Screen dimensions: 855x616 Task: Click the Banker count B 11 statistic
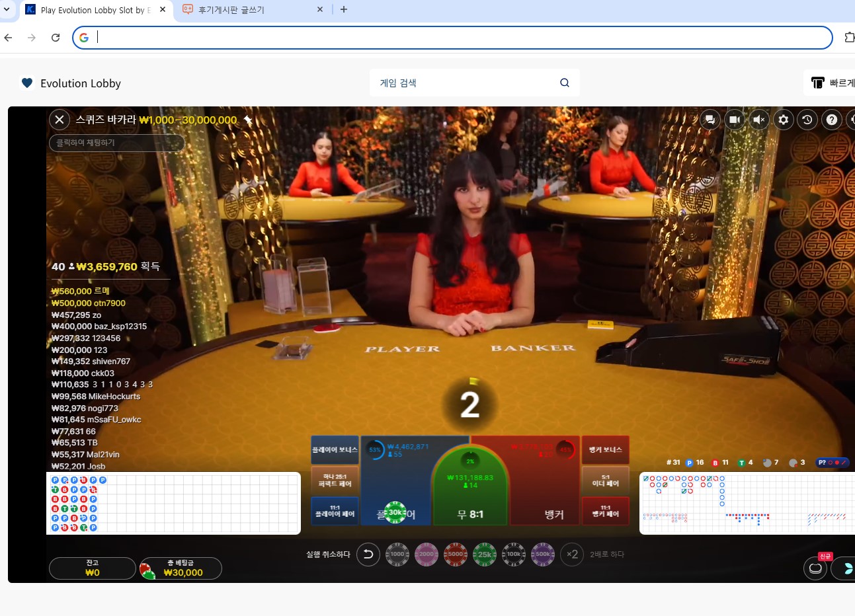pyautogui.click(x=720, y=463)
